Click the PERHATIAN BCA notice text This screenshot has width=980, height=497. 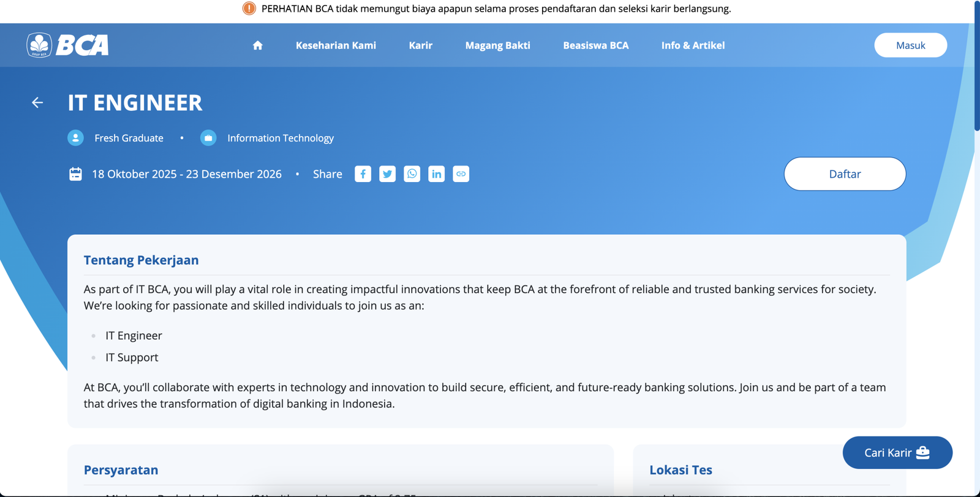(x=496, y=9)
